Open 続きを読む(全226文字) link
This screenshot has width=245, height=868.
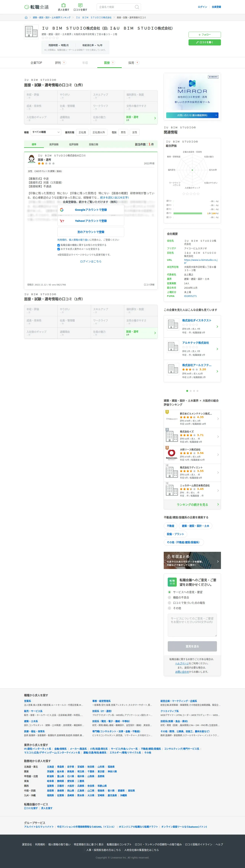[x=114, y=197]
